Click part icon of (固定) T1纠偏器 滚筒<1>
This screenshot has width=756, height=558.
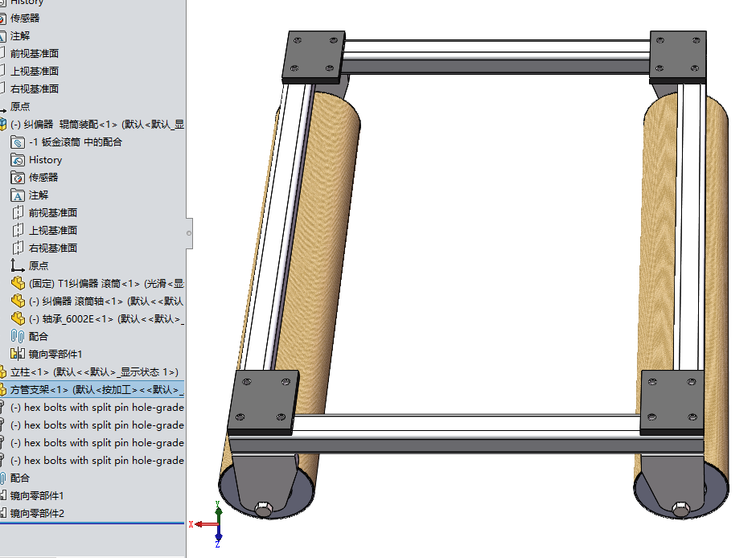pos(18,283)
